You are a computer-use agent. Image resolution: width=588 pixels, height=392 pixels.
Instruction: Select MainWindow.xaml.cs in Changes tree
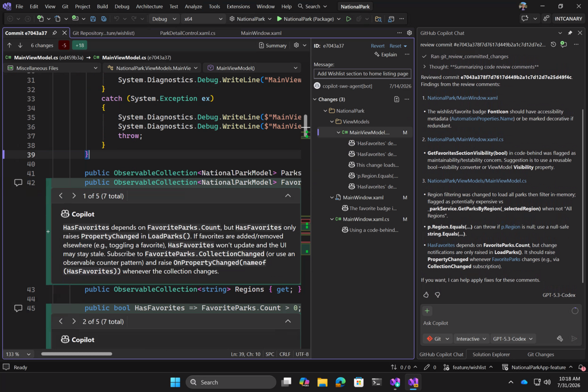[366, 219]
